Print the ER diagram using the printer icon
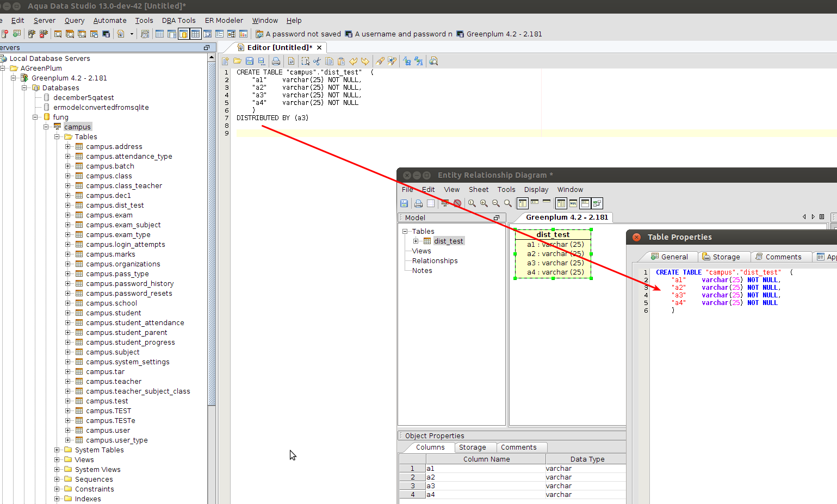Viewport: 837px width, 504px height. point(418,203)
